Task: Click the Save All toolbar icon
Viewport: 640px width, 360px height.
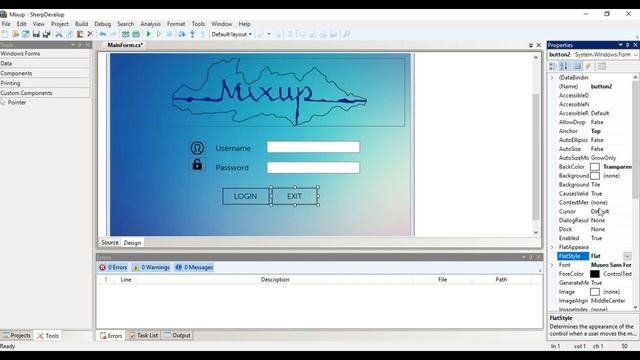Action: pyautogui.click(x=47, y=34)
